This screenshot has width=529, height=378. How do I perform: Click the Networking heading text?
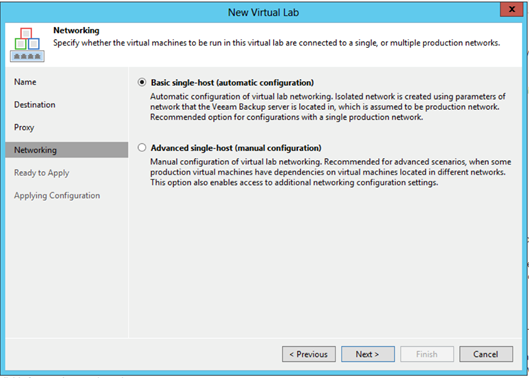(76, 30)
